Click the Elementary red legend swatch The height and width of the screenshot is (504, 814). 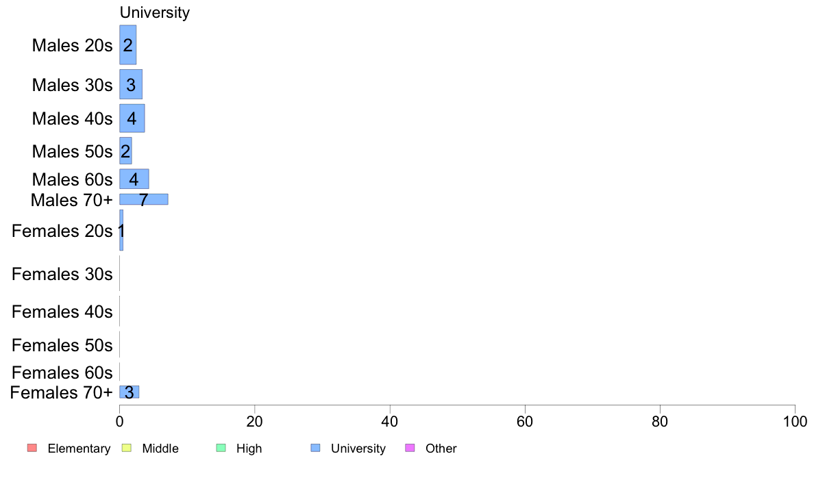point(32,448)
